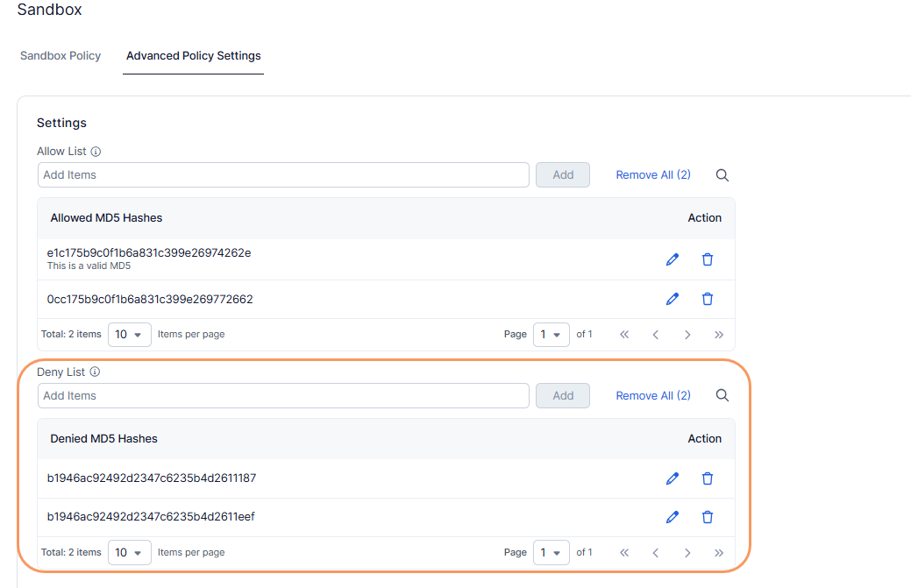Open page number dropdown for Denied hashes

(551, 553)
